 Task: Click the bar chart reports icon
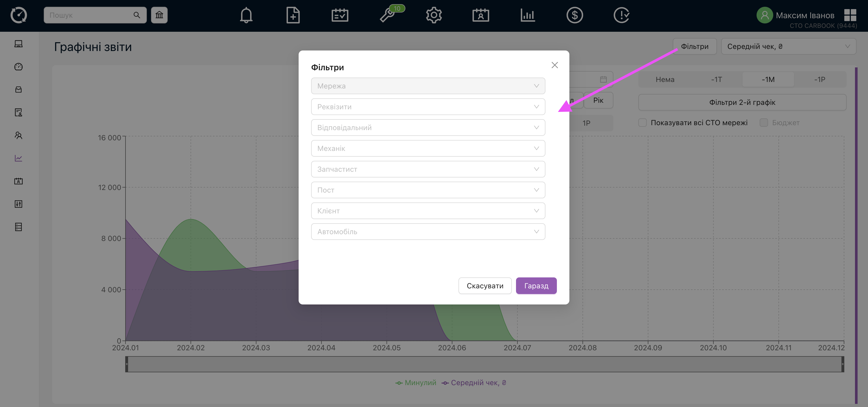[x=527, y=15]
